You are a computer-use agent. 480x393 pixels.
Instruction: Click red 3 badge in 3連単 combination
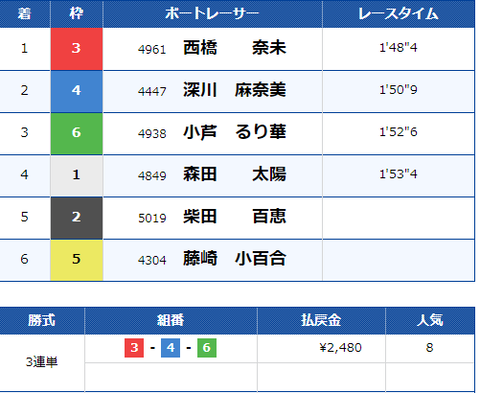pos(134,348)
